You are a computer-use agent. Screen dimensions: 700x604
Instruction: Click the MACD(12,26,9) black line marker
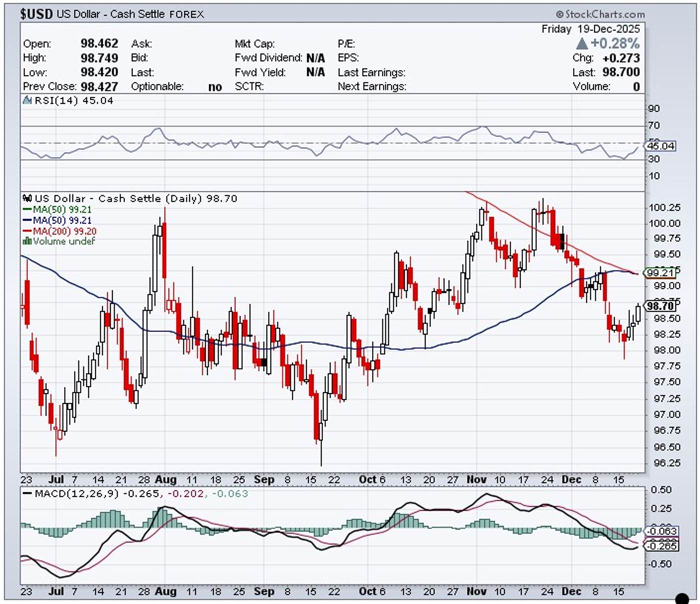(27, 494)
